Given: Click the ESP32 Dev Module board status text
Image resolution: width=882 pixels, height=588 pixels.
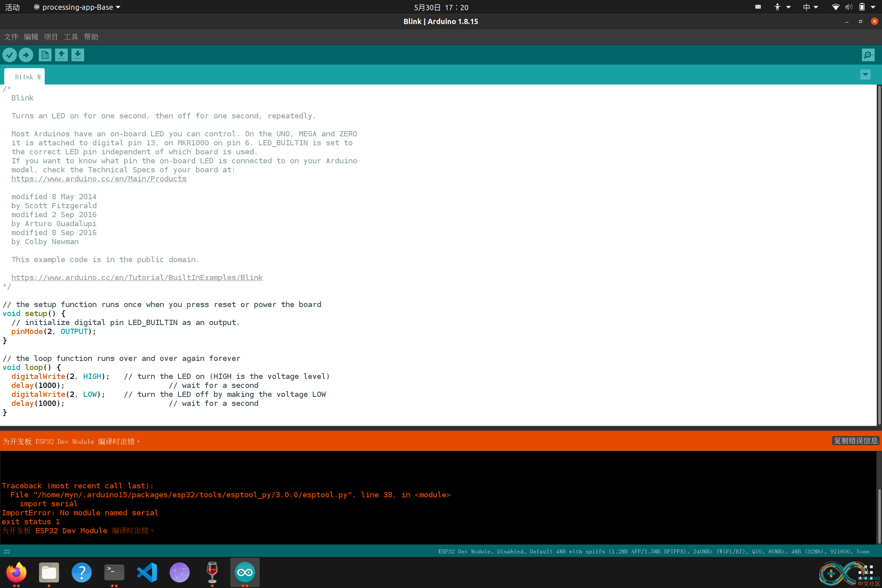Looking at the screenshot, I should click(654, 551).
